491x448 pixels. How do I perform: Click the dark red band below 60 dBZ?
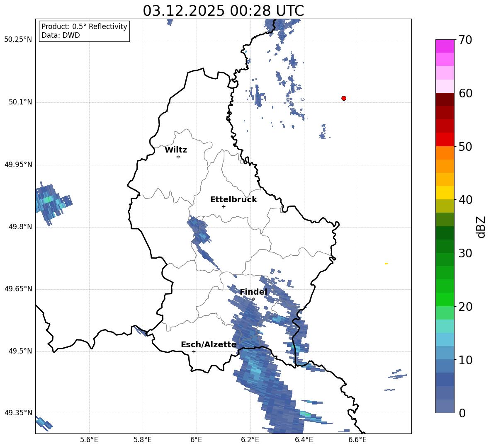click(x=445, y=99)
